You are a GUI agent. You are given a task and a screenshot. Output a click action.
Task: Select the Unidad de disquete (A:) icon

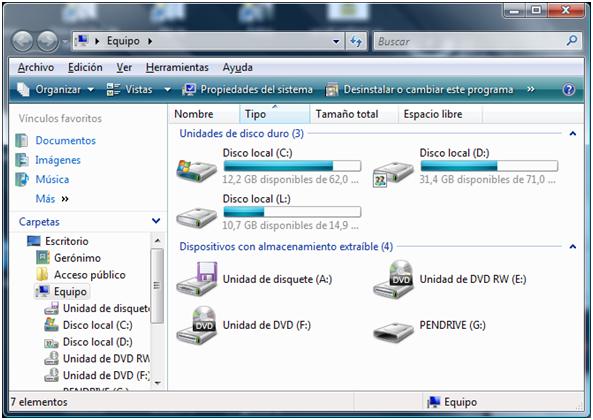coord(197,279)
